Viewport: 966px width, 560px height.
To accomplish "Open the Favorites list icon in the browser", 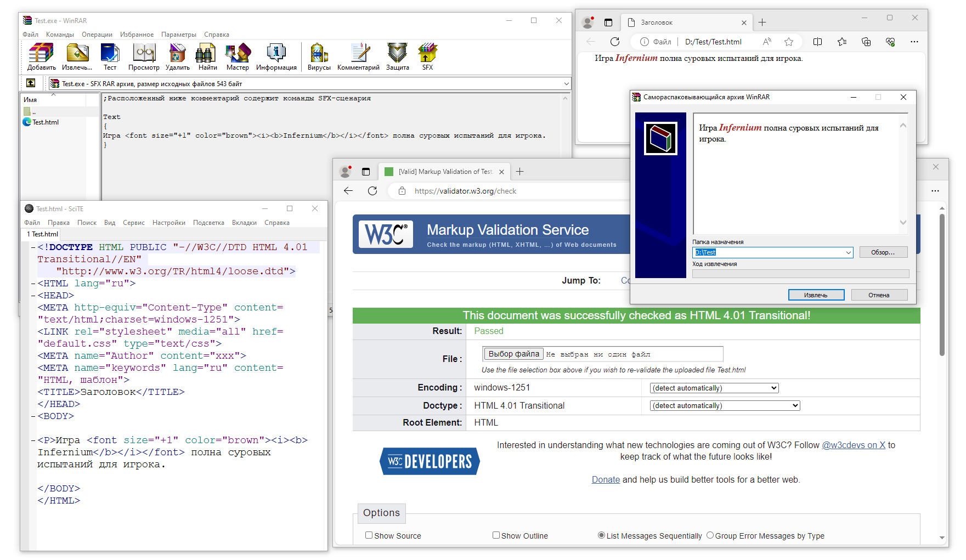I will tap(842, 42).
